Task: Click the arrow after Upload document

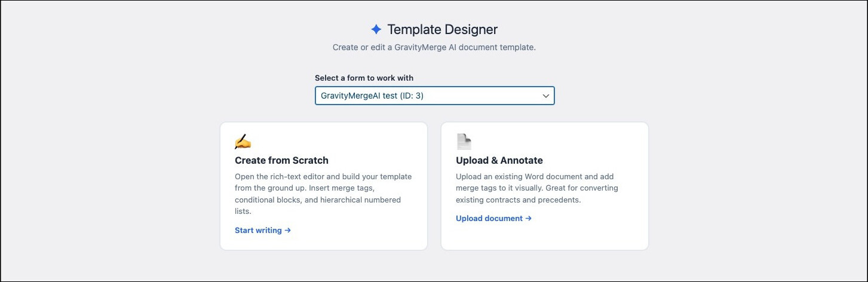Action: (528, 218)
